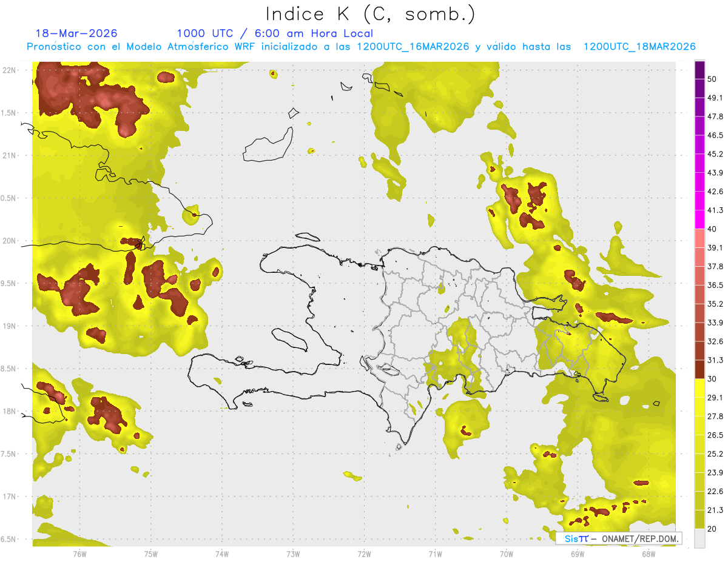Click the '40' legend value
The height and width of the screenshot is (562, 728).
point(712,229)
